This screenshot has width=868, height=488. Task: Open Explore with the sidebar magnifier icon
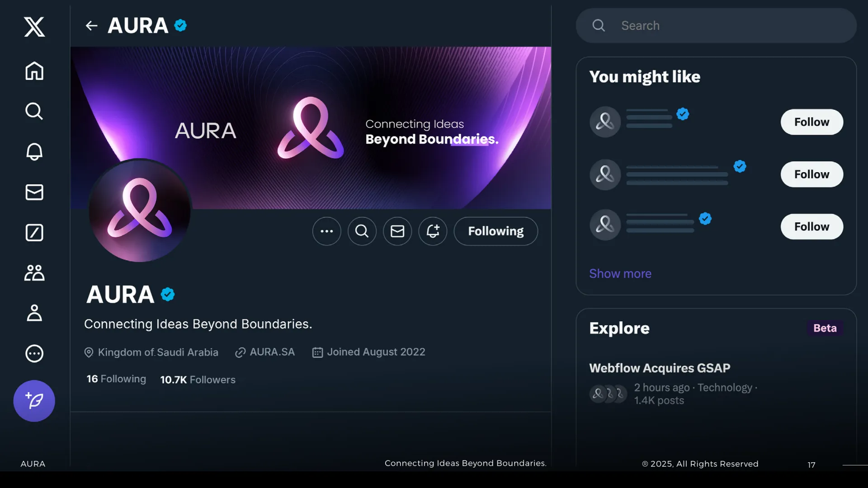point(34,111)
